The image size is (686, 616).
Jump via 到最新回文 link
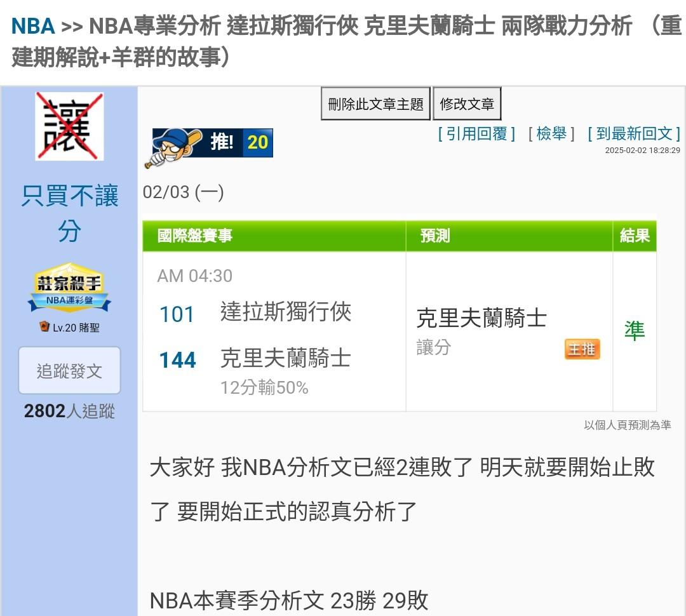click(634, 133)
